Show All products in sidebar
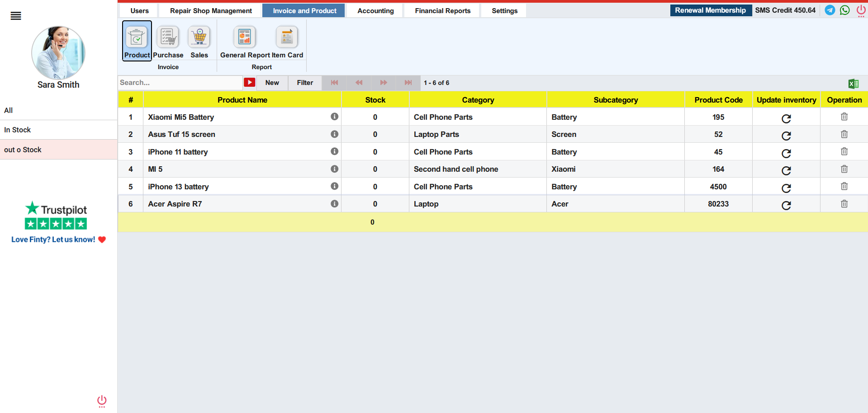Screen dimensions: 868x413 [59, 110]
